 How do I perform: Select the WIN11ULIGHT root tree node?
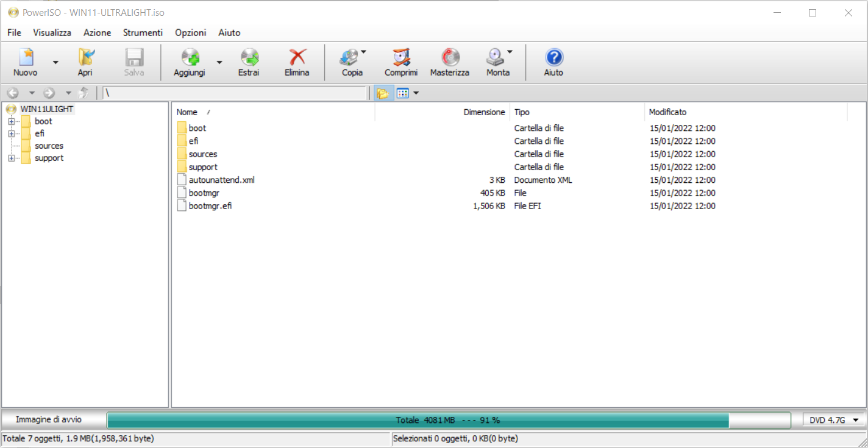coord(47,109)
